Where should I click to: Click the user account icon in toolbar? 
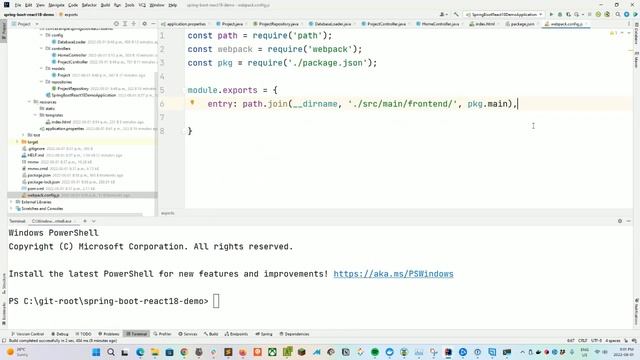tap(443, 14)
